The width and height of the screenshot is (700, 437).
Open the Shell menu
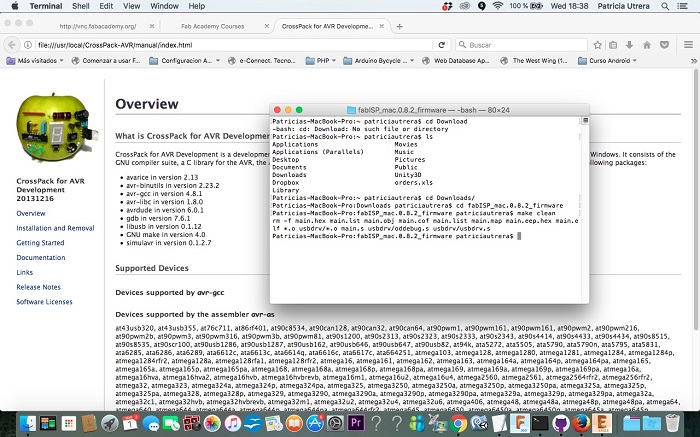(x=81, y=6)
